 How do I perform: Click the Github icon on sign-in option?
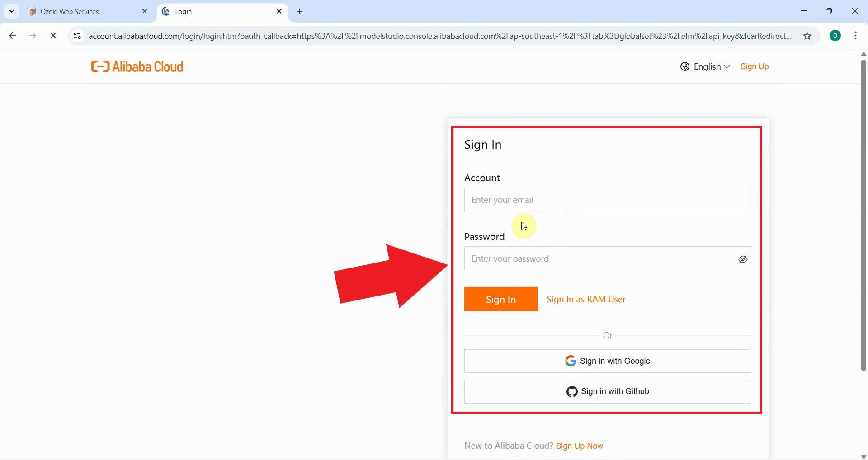tap(572, 391)
